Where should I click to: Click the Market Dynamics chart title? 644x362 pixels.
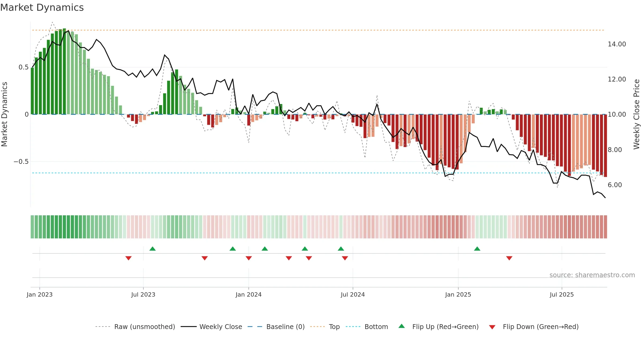42,8
